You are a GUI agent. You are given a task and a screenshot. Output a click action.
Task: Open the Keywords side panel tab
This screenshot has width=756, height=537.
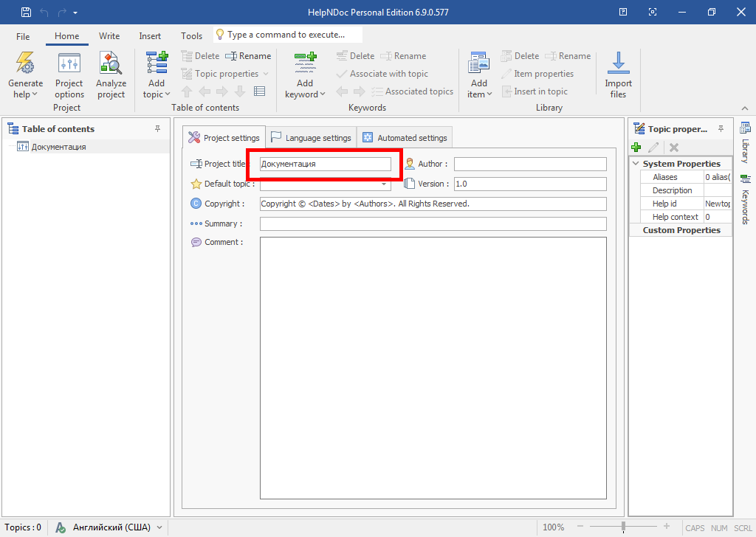click(745, 199)
